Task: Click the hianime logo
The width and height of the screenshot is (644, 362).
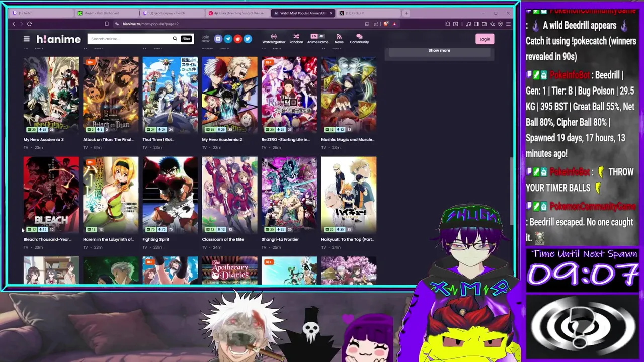Action: point(58,39)
